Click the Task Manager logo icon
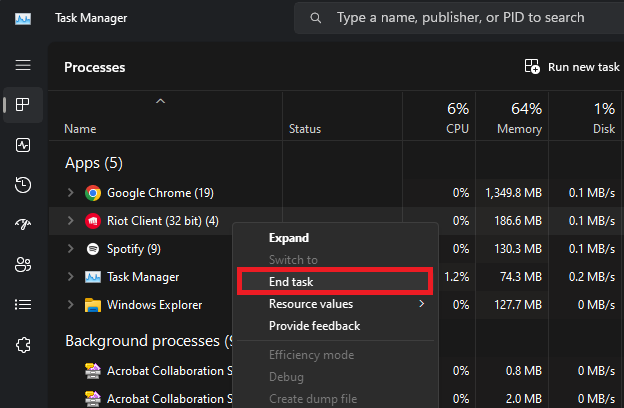This screenshot has height=408, width=624. 23,18
